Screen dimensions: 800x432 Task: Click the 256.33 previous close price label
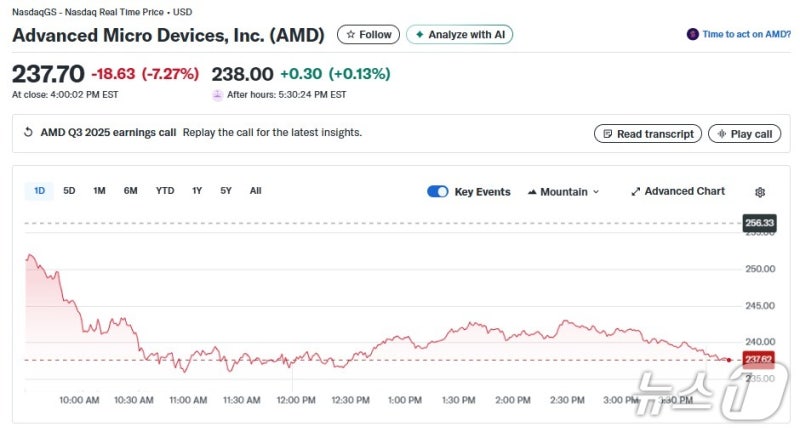tap(759, 222)
